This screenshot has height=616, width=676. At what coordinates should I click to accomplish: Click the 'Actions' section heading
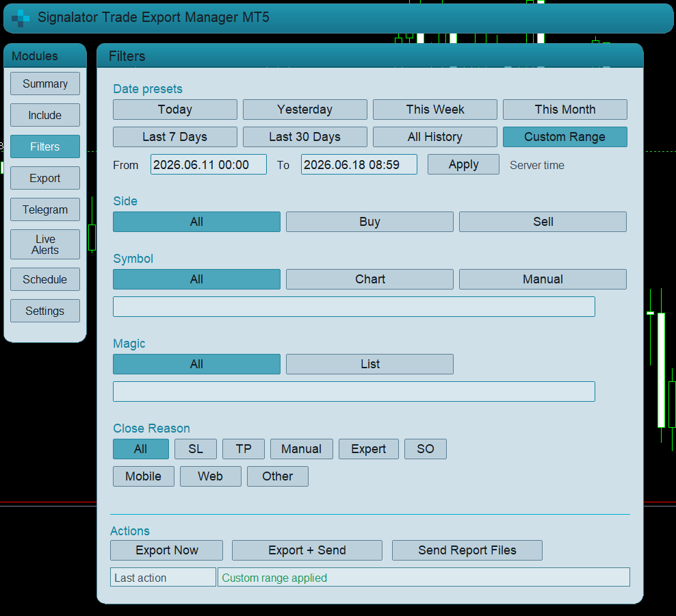(130, 531)
